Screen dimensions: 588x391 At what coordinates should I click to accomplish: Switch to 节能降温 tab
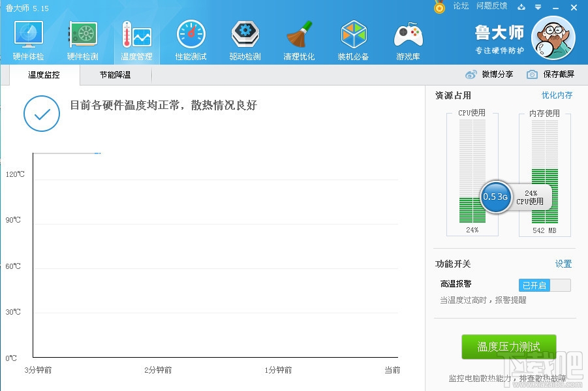pyautogui.click(x=115, y=75)
